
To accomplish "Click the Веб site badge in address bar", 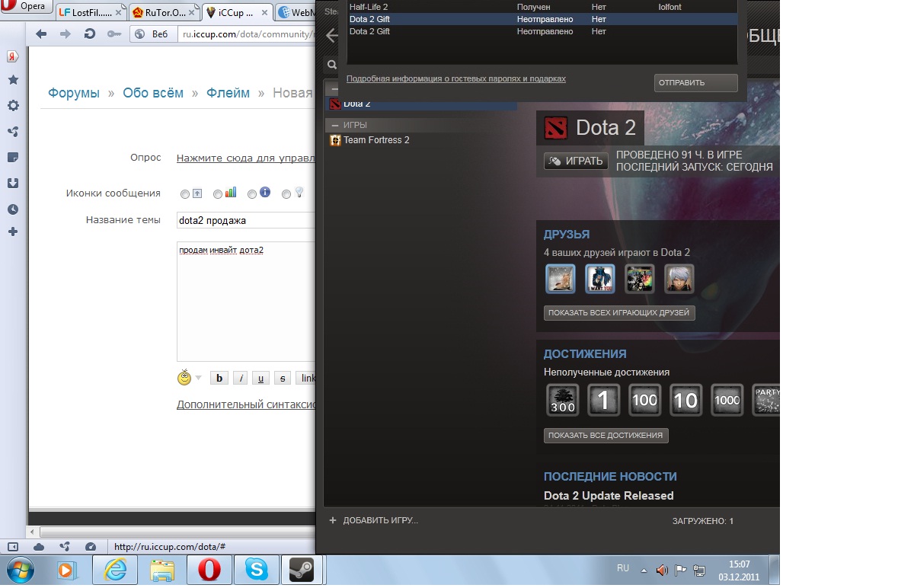I will click(153, 34).
